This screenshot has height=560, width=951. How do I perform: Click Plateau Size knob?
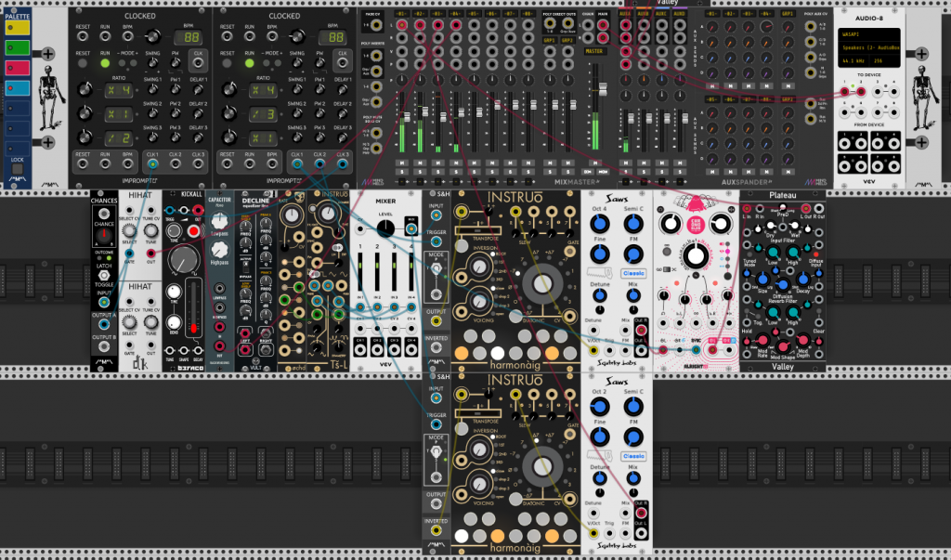point(763,280)
